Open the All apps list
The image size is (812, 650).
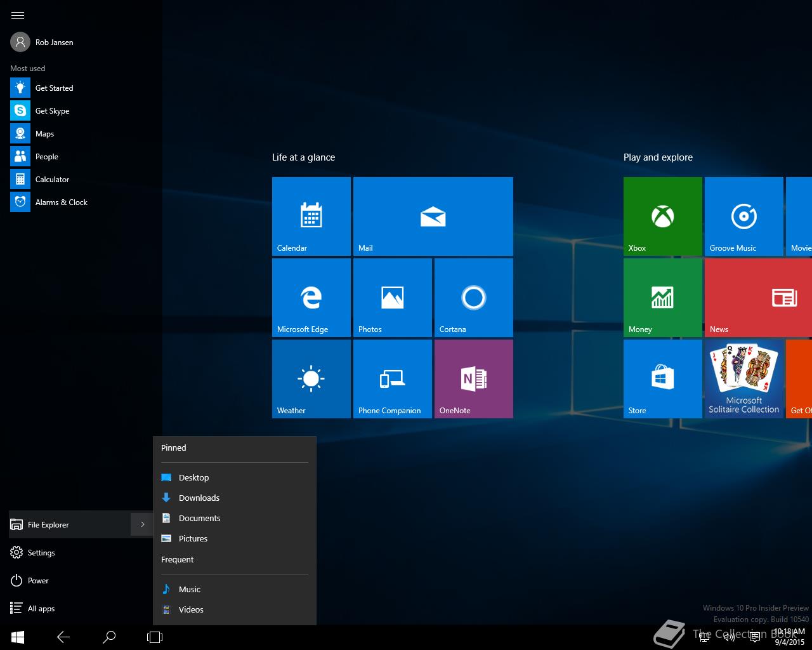[x=41, y=608]
